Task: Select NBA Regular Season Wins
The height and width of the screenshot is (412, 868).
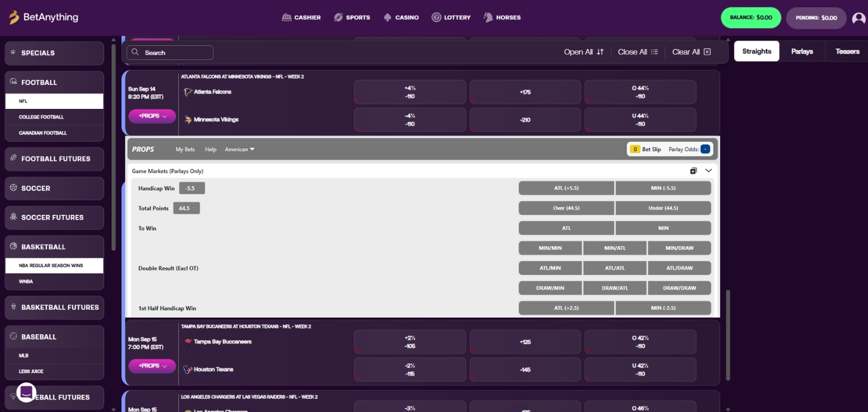Action: pos(54,265)
